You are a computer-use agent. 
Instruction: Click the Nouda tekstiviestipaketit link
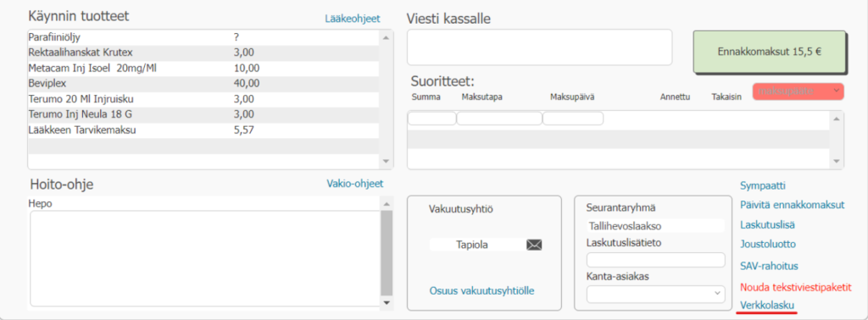795,288
